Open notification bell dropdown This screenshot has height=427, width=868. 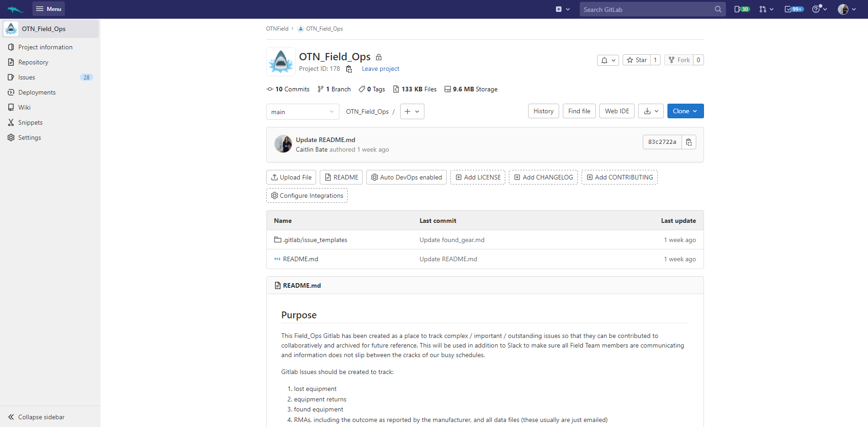[x=608, y=60]
